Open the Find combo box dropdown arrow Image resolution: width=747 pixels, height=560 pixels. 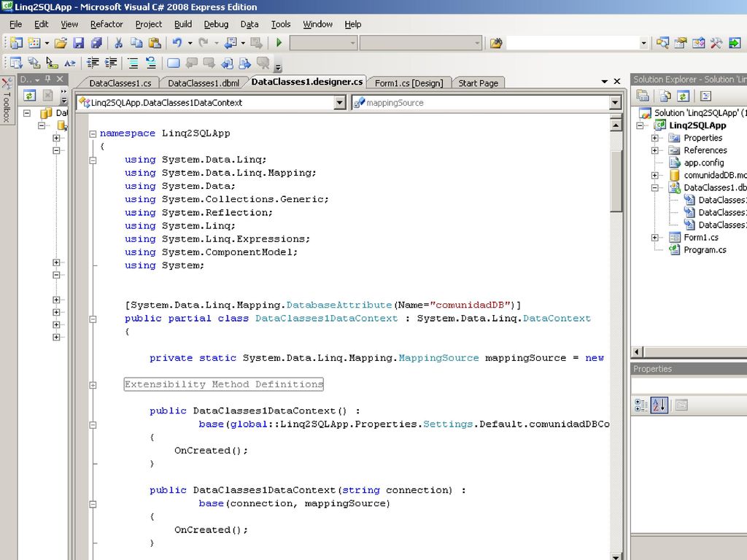tap(643, 43)
